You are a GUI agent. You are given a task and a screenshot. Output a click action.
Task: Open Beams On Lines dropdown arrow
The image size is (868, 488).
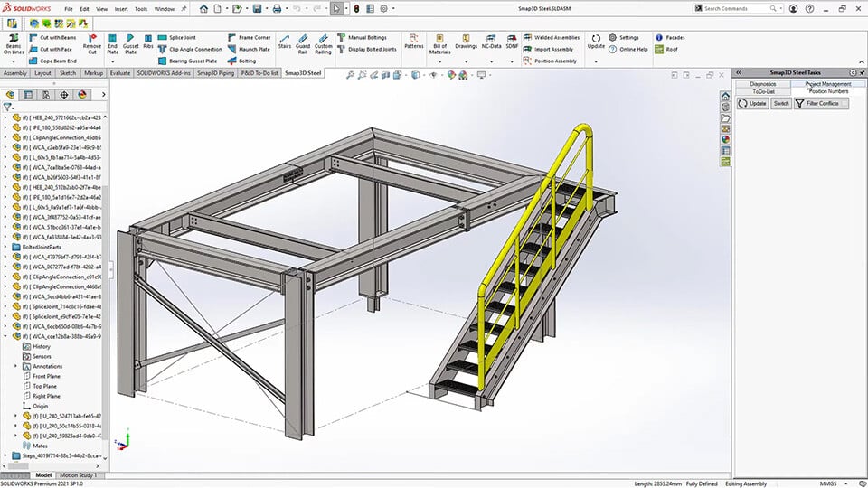click(x=14, y=61)
